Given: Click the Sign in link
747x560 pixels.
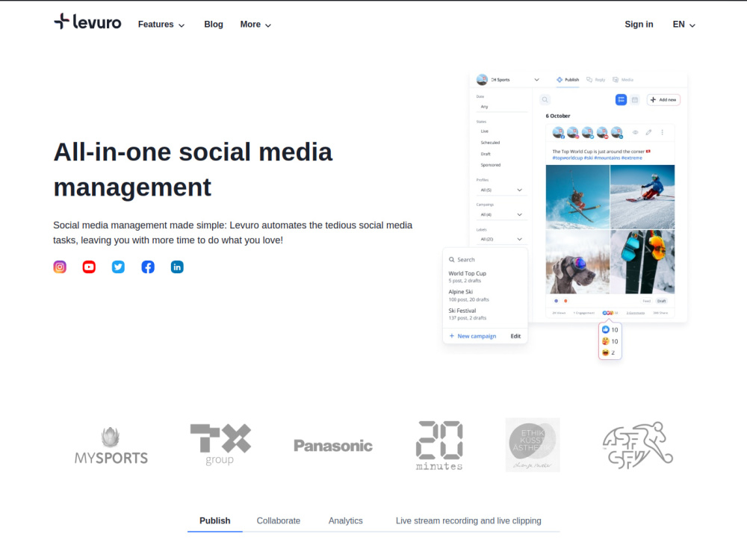Looking at the screenshot, I should [x=639, y=25].
